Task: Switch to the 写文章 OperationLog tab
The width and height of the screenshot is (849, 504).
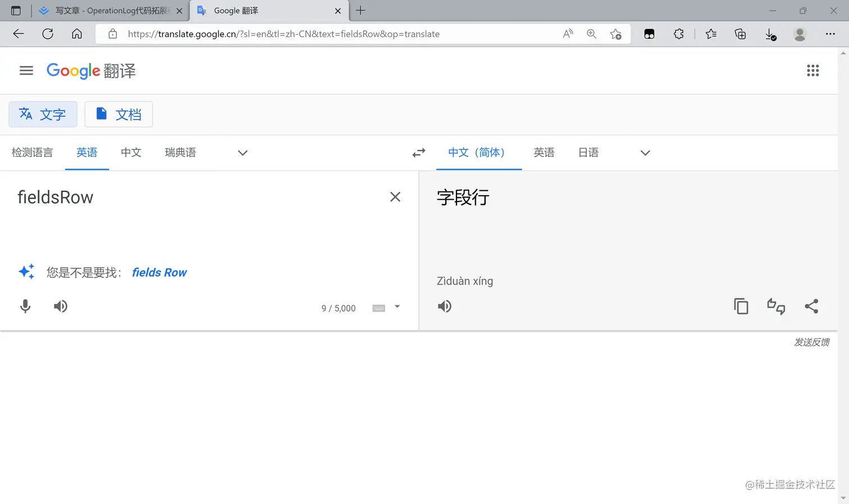Action: 109,11
